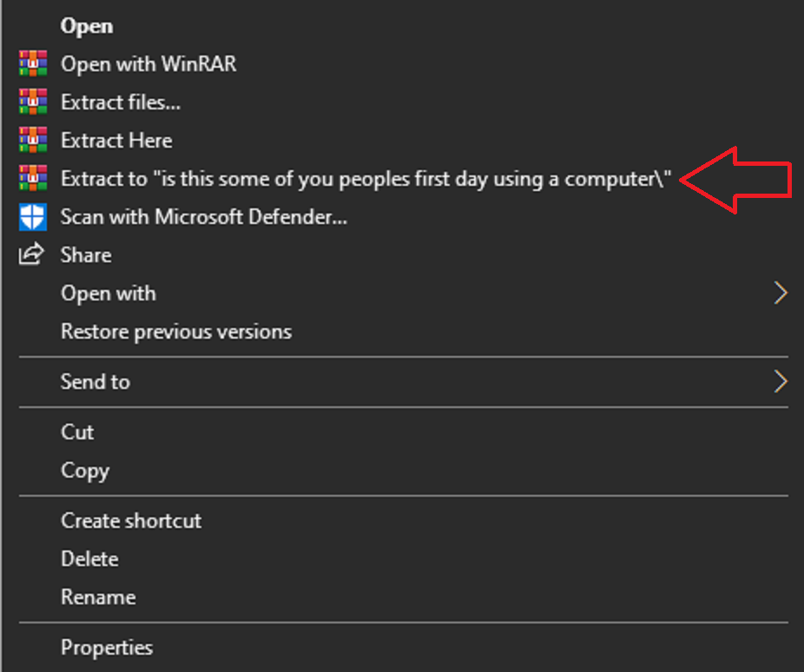The image size is (804, 672).
Task: Select the Share menu entry
Action: [86, 254]
